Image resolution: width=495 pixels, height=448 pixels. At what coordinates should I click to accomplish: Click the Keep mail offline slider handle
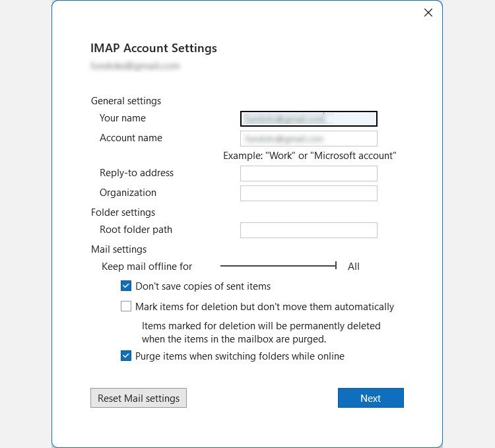[336, 266]
